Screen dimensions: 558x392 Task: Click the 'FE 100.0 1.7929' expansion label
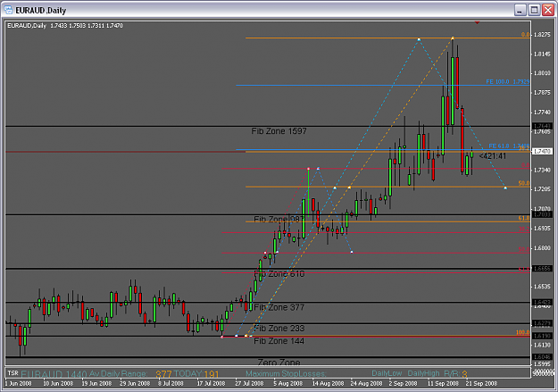(x=507, y=81)
